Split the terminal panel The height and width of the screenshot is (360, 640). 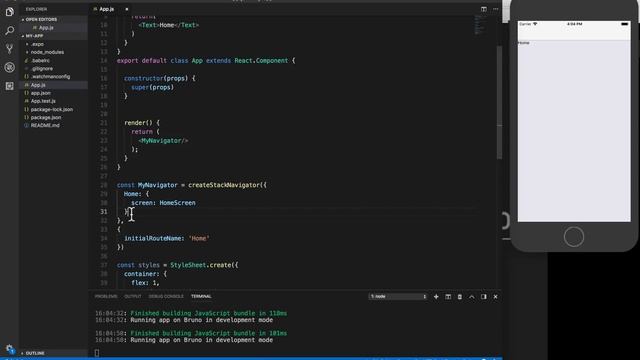(448, 297)
